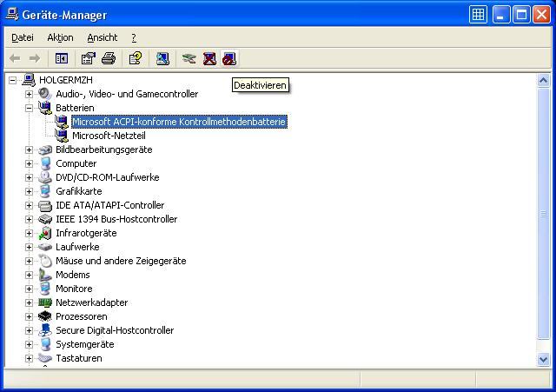
Task: Click the DVD/CD-ROM-Laufwerke disc icon
Action: [44, 177]
